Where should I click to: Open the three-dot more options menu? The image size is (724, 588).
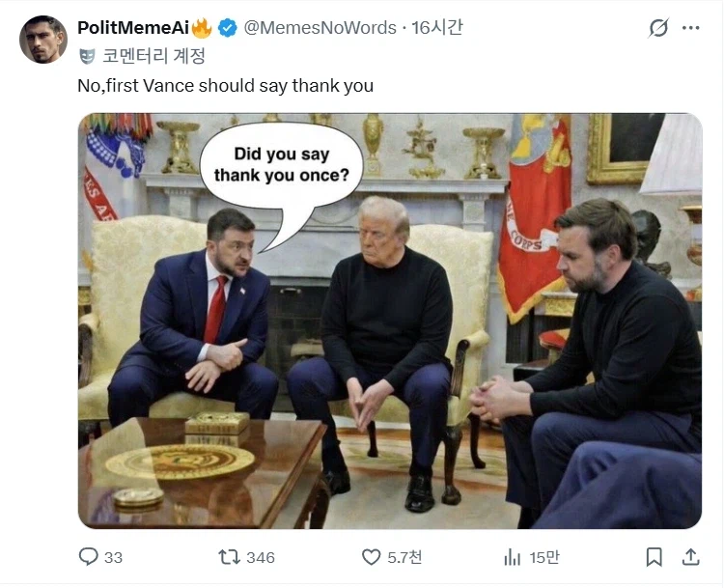(x=691, y=28)
